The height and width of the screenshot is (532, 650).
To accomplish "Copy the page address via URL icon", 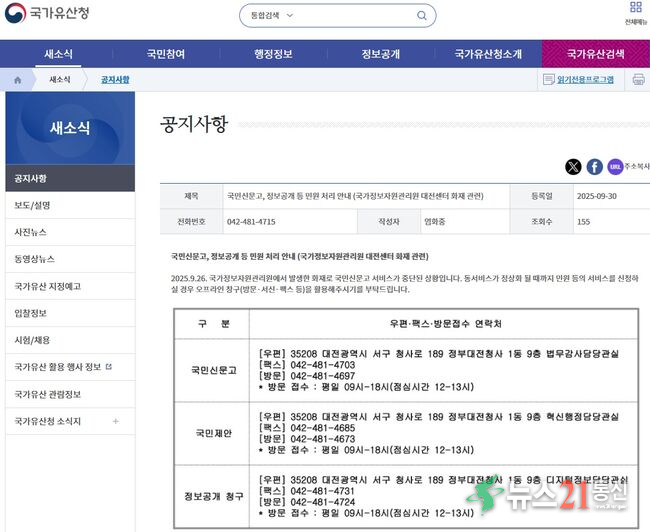I will (615, 167).
